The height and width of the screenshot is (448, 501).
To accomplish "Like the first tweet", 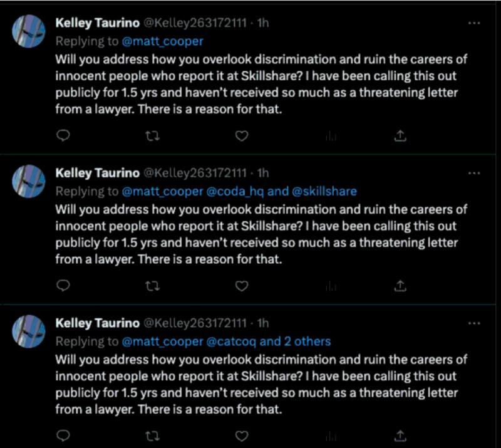I will [x=241, y=134].
